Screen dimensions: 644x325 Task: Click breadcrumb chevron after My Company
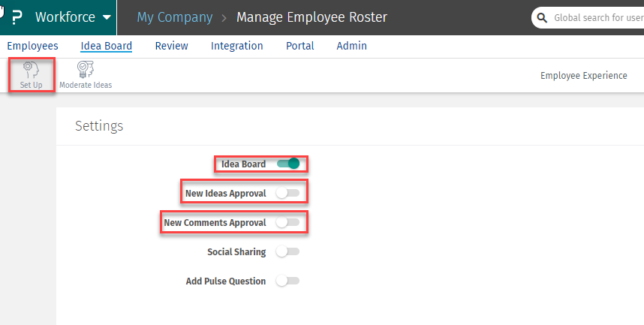point(224,17)
